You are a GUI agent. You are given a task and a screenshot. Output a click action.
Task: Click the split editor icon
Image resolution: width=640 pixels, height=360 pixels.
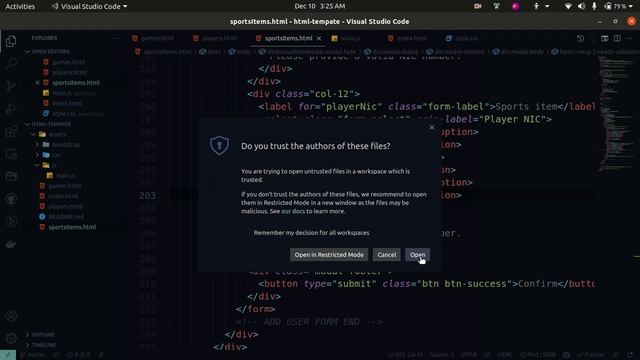coord(617,38)
